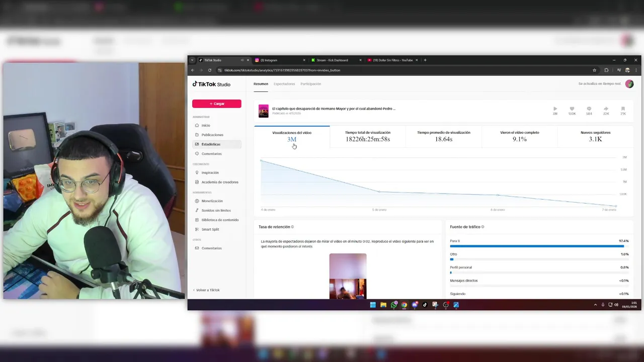Open File Explorer from the taskbar
This screenshot has height=362, width=644.
point(383,305)
